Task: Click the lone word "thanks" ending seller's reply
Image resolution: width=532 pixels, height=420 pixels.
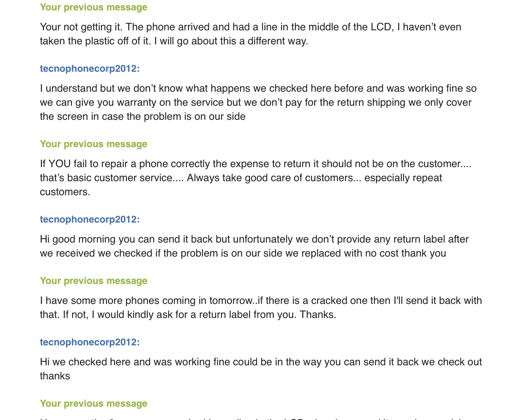Action: click(x=55, y=376)
